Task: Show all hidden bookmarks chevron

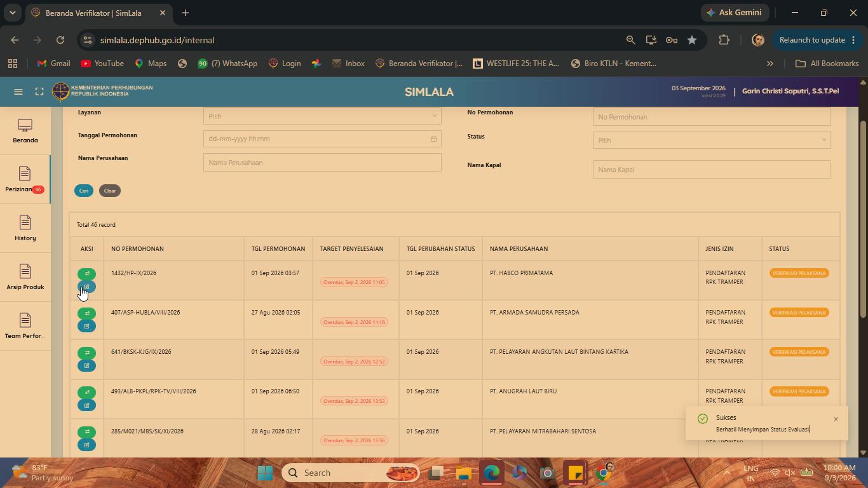Action: (x=770, y=64)
